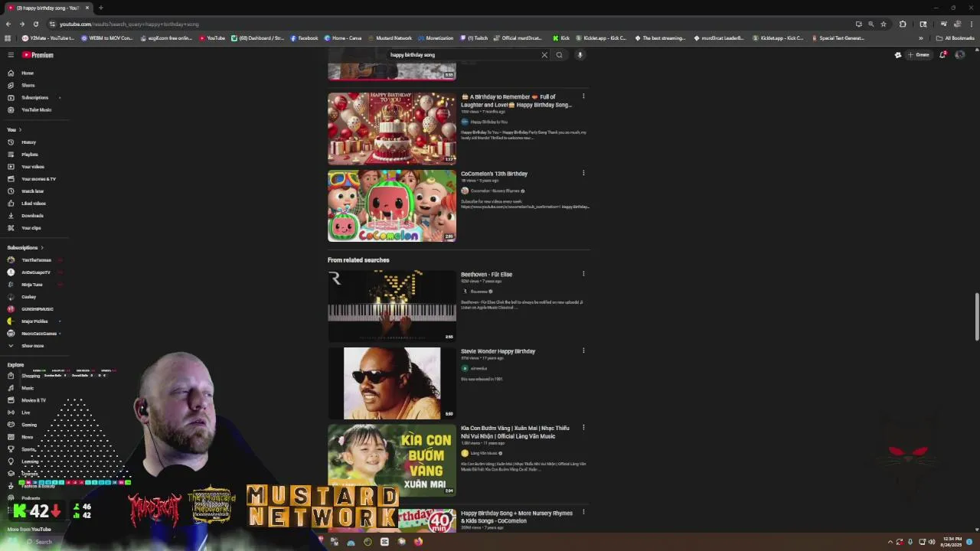Open Music in Explore section
Image resolution: width=980 pixels, height=551 pixels.
coord(28,388)
